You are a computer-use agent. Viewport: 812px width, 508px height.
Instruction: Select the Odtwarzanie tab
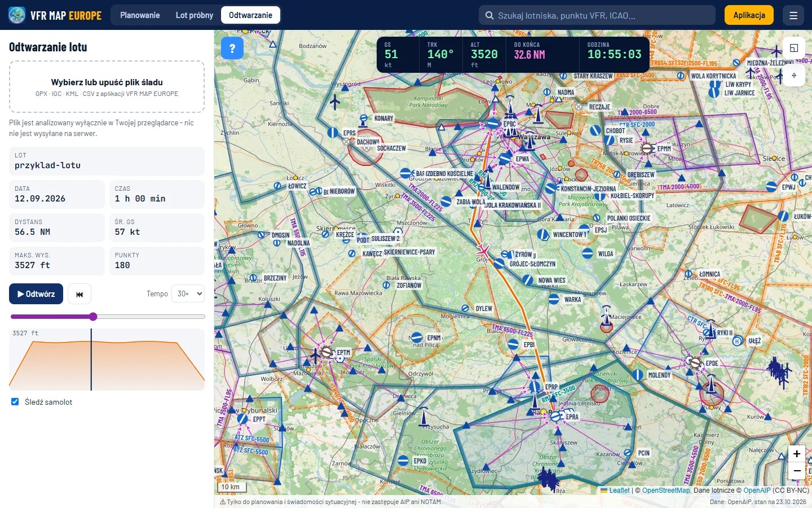point(250,15)
